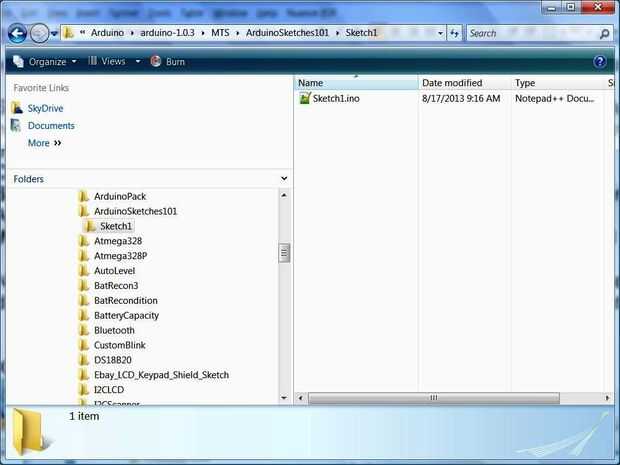Click the Forward navigation arrow button

[x=40, y=33]
